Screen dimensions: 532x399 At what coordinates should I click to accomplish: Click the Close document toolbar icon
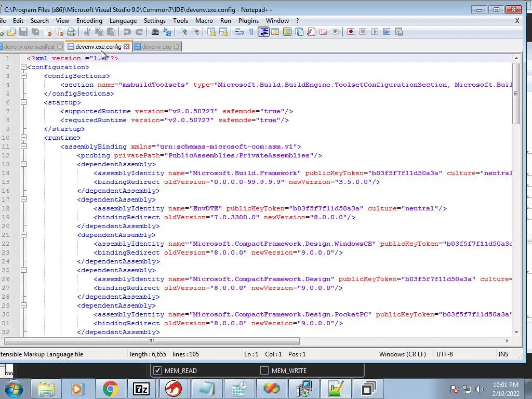point(48,32)
